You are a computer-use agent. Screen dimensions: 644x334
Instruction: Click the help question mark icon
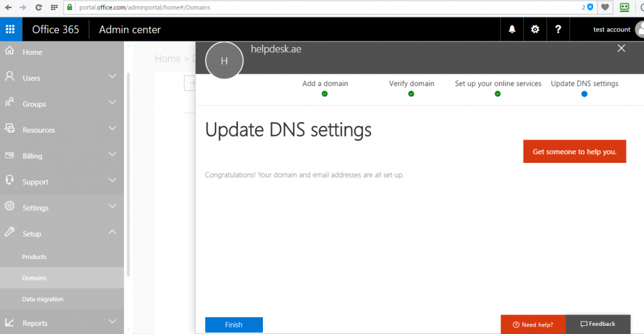(558, 29)
